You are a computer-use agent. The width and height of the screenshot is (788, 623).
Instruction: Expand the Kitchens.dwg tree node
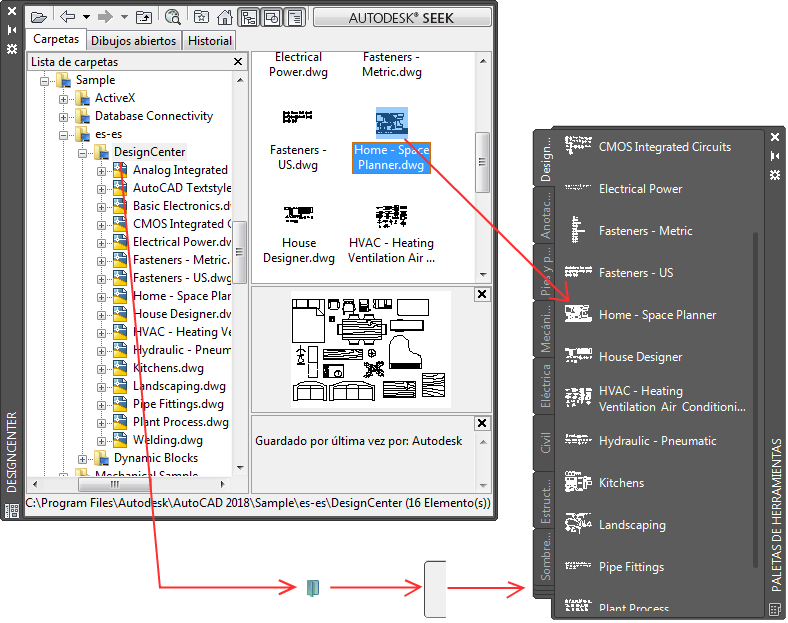pos(102,369)
